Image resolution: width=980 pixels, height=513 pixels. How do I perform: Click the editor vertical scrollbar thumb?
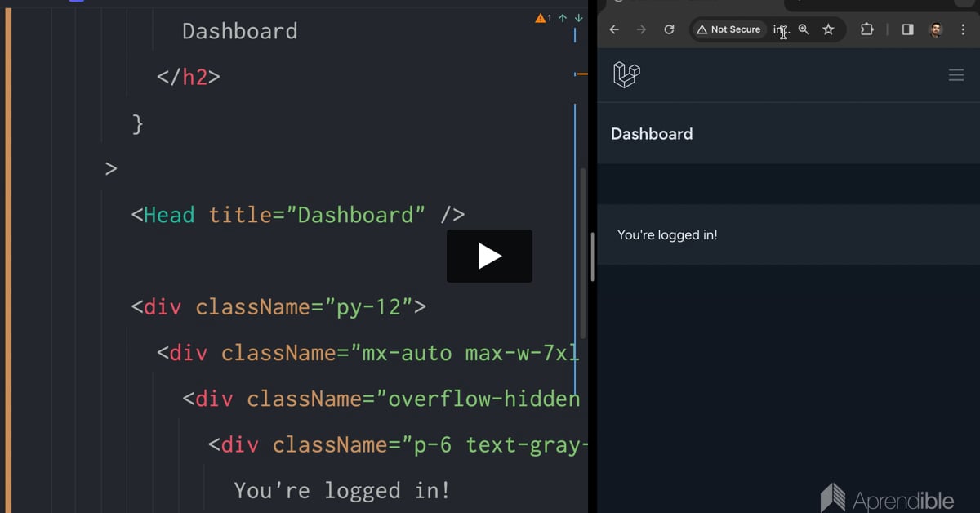(x=583, y=253)
